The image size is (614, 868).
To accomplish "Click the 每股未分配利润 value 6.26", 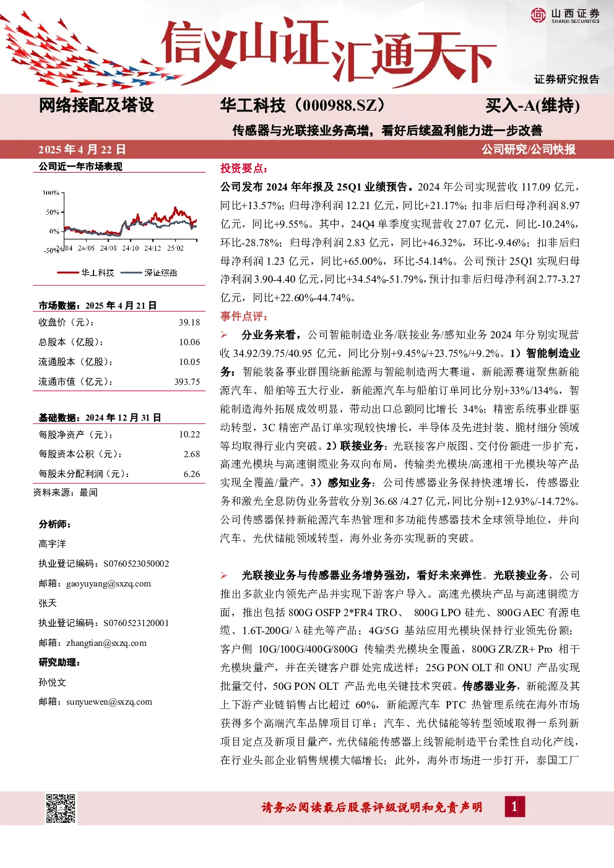I will [x=192, y=474].
